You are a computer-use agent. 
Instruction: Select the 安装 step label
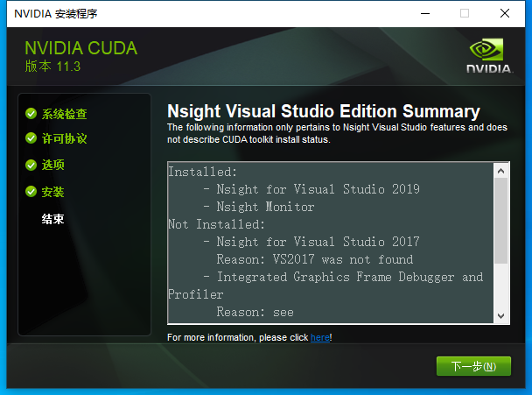pyautogui.click(x=52, y=192)
